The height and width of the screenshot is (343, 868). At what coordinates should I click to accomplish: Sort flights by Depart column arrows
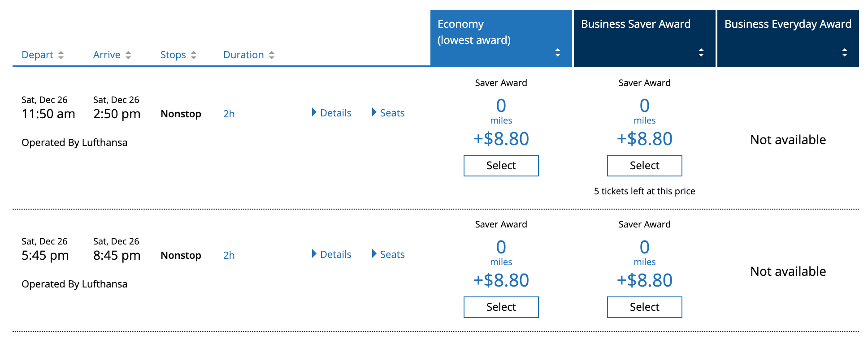(61, 55)
